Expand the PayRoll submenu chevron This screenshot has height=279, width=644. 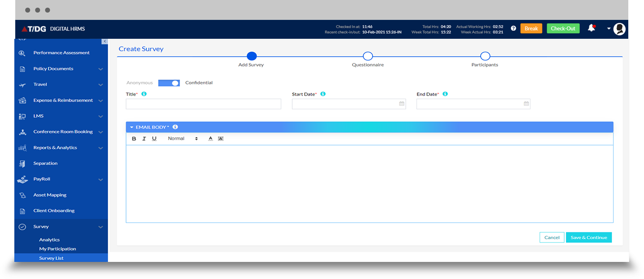(101, 180)
